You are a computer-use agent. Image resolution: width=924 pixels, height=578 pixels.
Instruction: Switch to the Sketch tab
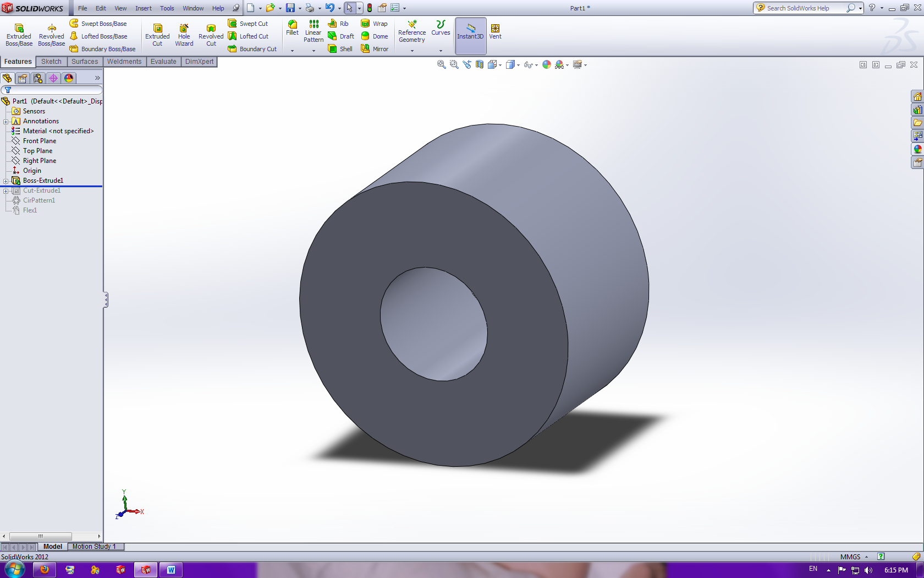pyautogui.click(x=51, y=62)
